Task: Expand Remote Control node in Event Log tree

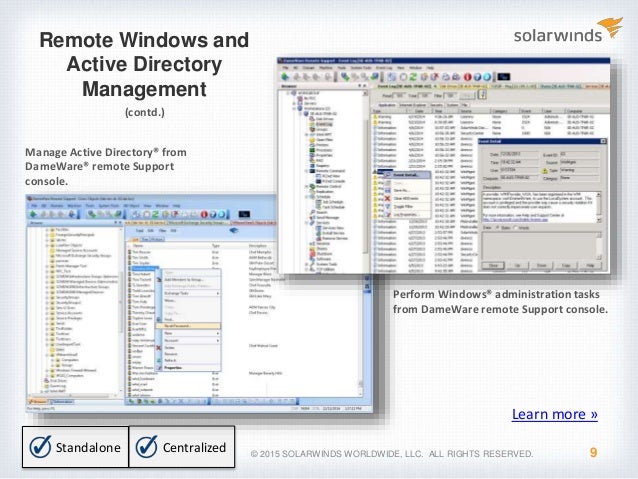Action: point(307,186)
